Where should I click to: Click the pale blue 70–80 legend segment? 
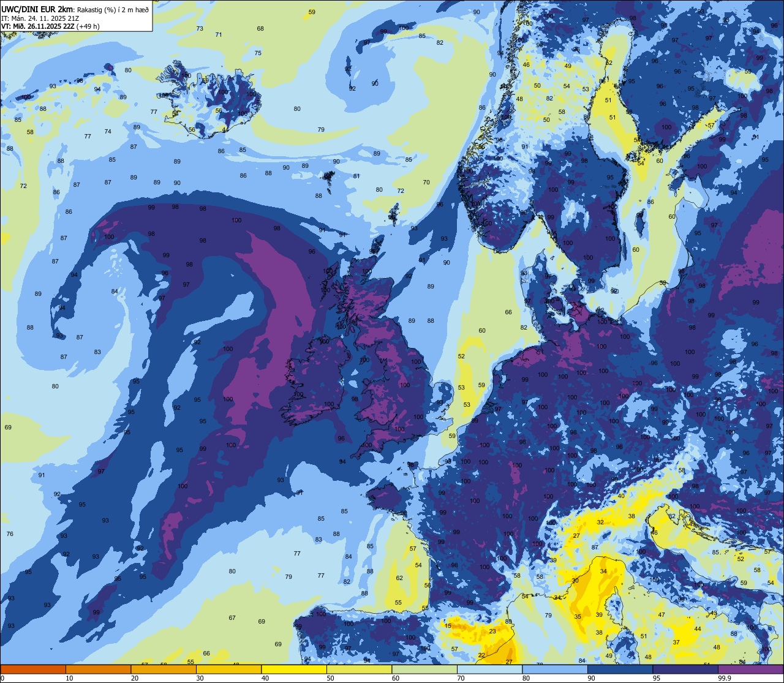490,670
